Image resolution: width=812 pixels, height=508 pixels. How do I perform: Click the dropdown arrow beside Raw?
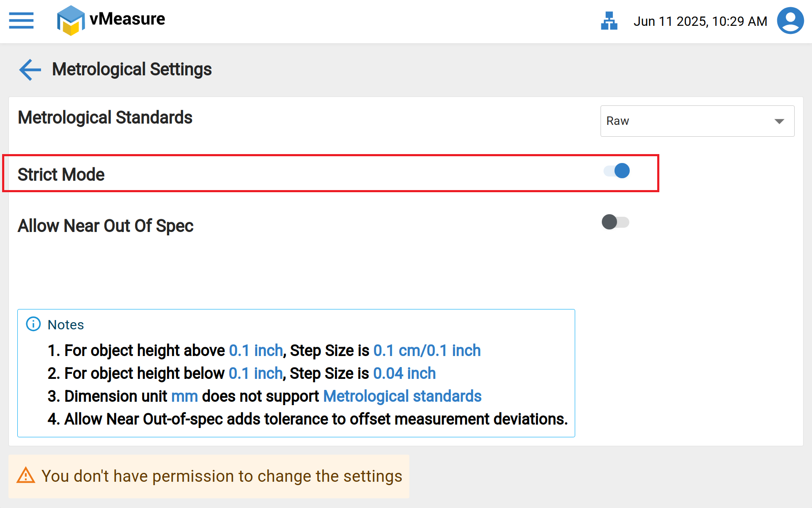click(779, 121)
